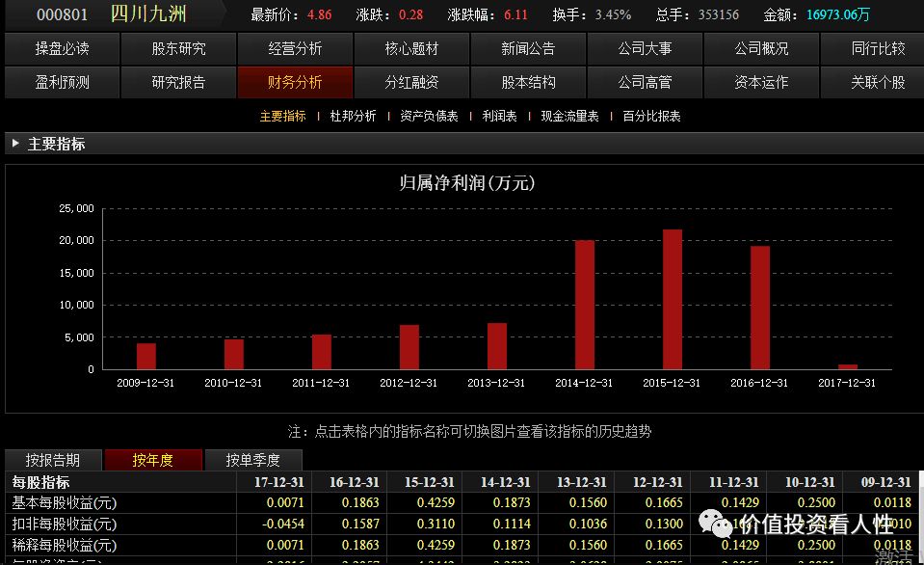This screenshot has width=924, height=565.
Task: Click 扣非每股收益(元) indicator name
Action: (65, 525)
